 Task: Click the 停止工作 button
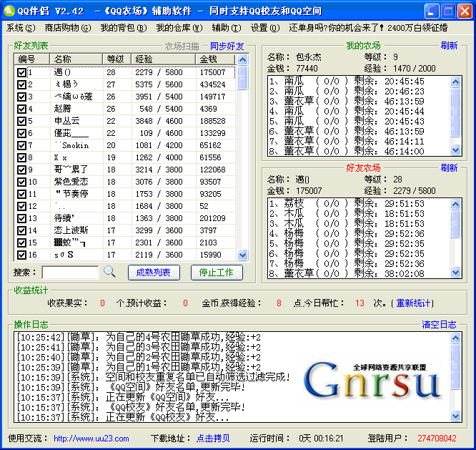coord(217,273)
